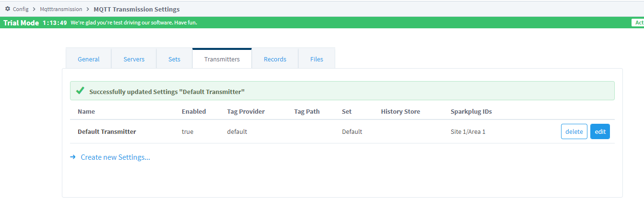Click the Name column header

click(x=86, y=111)
